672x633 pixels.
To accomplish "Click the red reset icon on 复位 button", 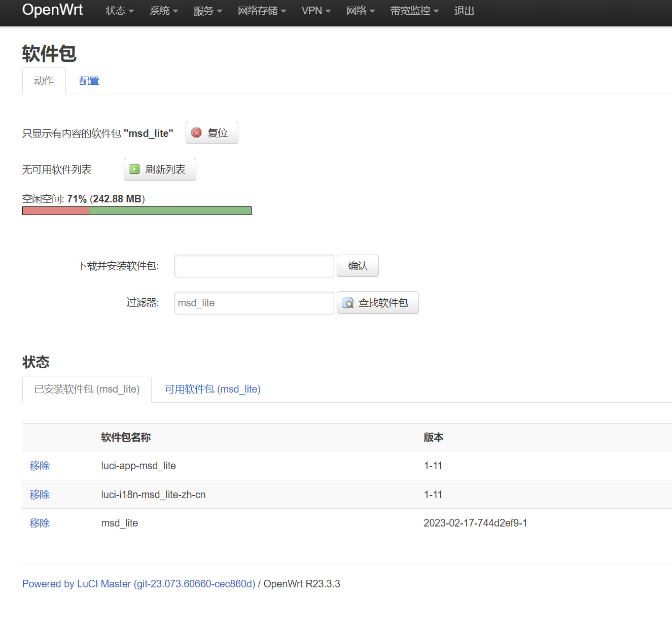I will click(x=197, y=133).
